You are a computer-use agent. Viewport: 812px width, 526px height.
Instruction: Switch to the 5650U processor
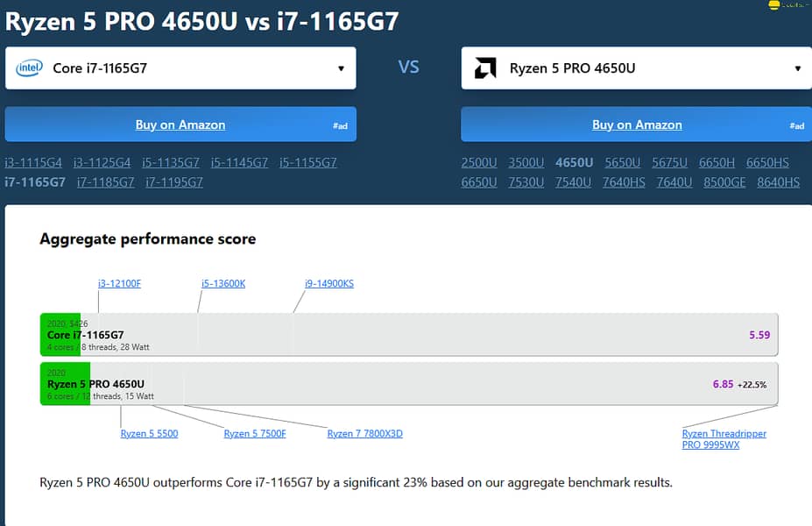coord(622,162)
